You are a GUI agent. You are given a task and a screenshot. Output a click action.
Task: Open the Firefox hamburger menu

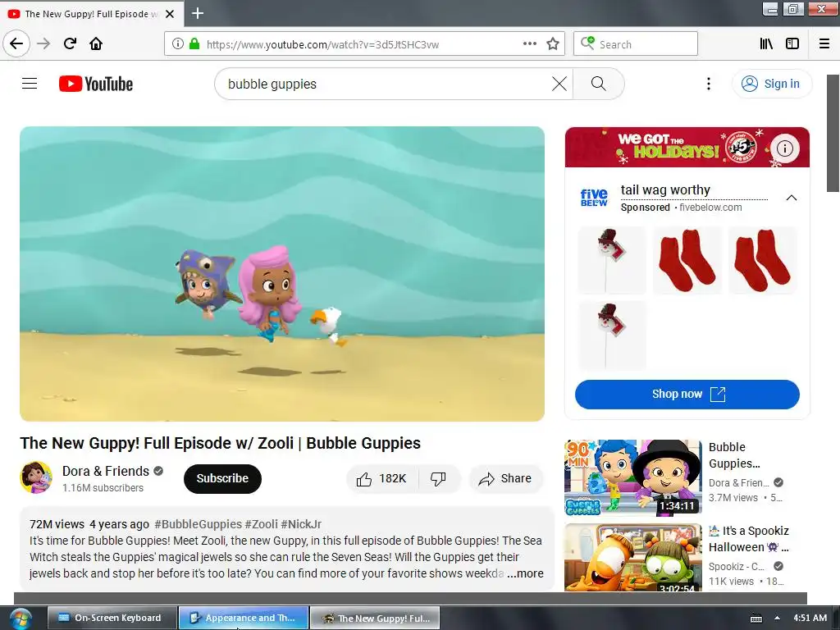click(824, 43)
